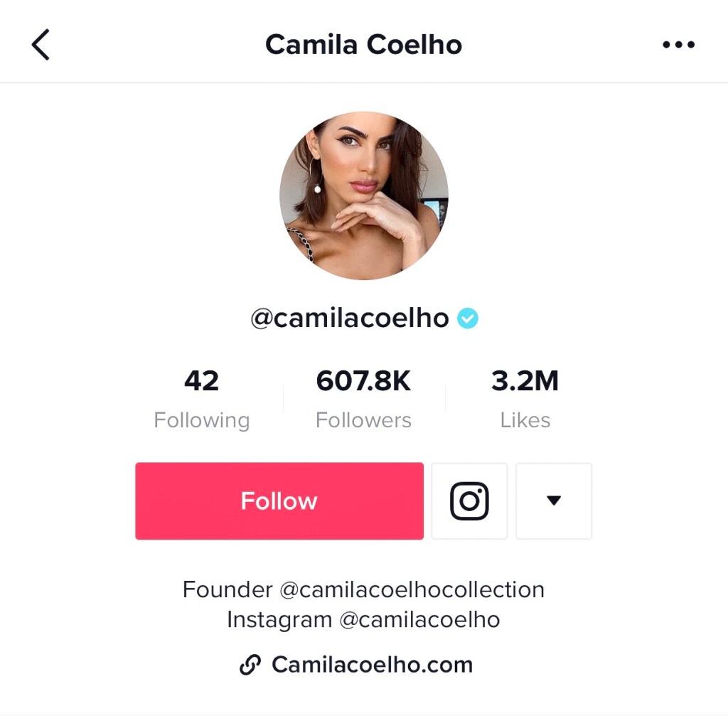Screen dimensions: 728x728
Task: Select the @camilacoelho username text
Action: (x=350, y=318)
